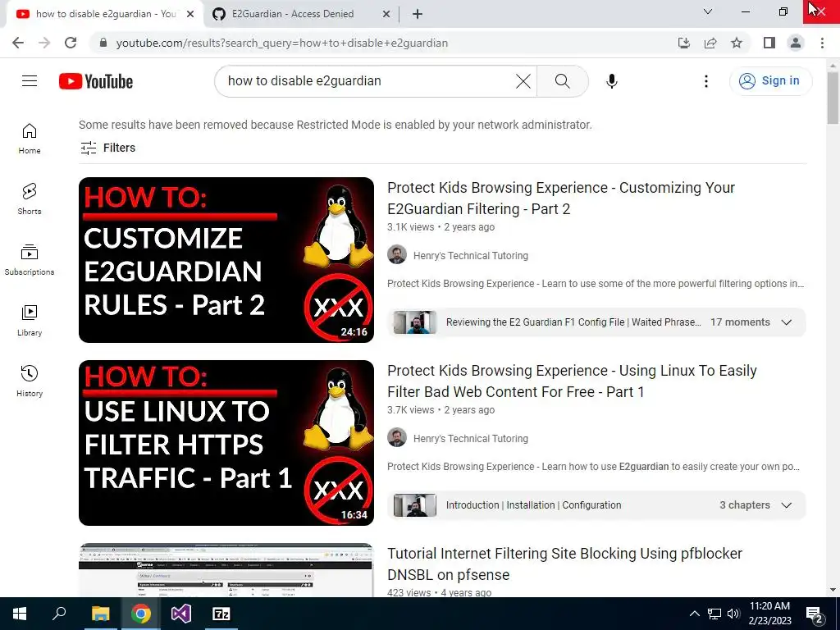
Task: Click the YouTube logo
Action: point(96,81)
